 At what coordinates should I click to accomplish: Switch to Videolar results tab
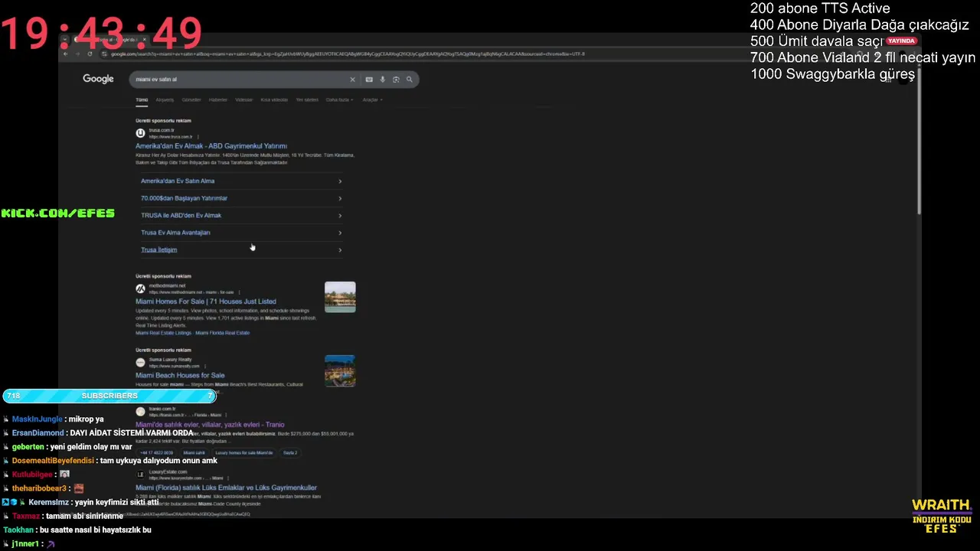click(x=243, y=99)
